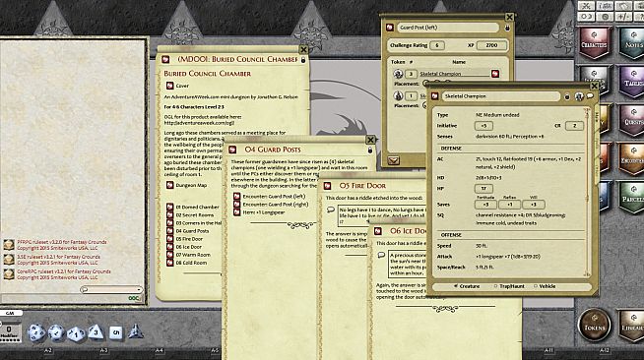644x360 pixels.
Task: Click arrow button at bottom of Guard Post window
Action: [x=394, y=160]
